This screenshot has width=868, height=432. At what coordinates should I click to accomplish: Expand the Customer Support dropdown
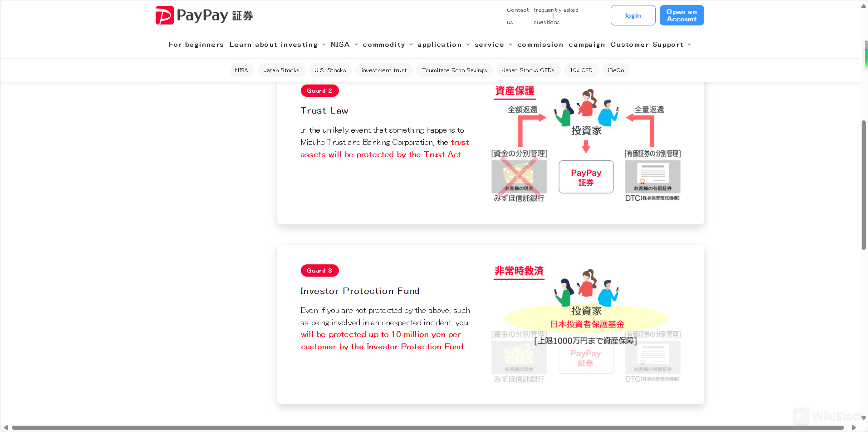[x=650, y=45]
